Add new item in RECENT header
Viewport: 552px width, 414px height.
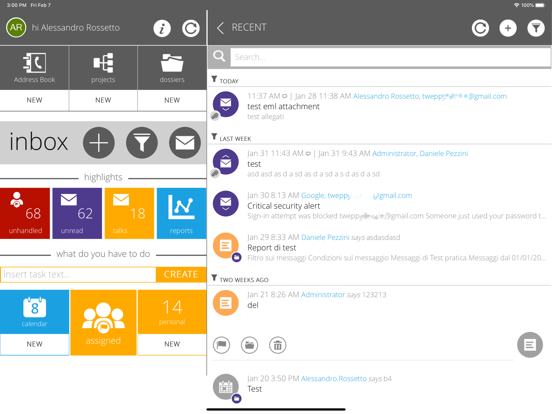click(x=508, y=28)
